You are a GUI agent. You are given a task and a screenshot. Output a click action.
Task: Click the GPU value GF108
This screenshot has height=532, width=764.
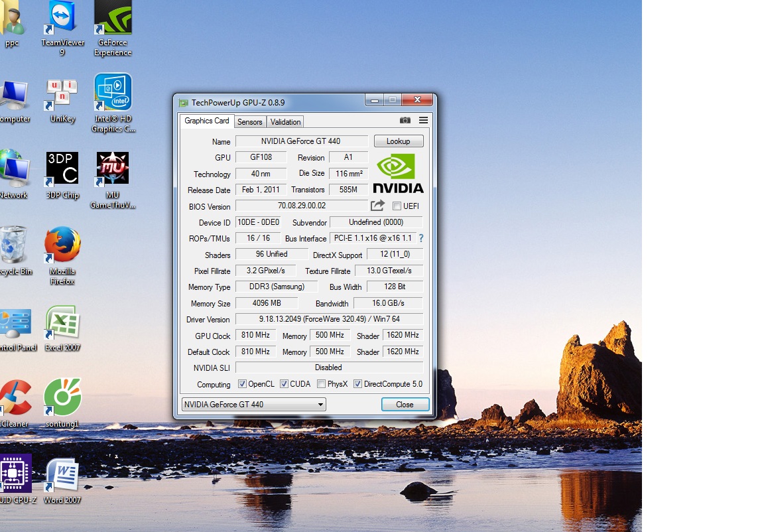261,157
